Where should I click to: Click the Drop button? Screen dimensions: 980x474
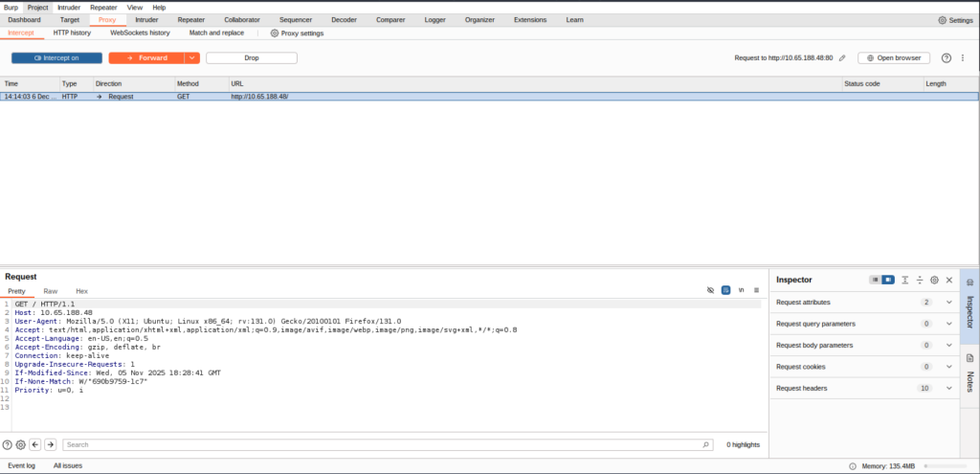point(252,57)
